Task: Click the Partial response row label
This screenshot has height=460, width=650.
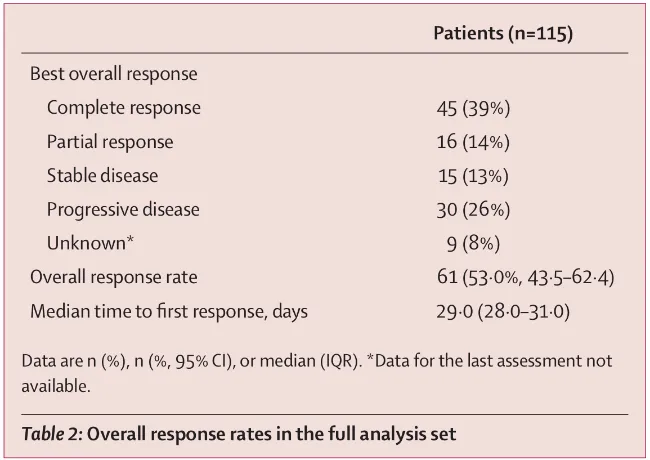Action: point(109,142)
